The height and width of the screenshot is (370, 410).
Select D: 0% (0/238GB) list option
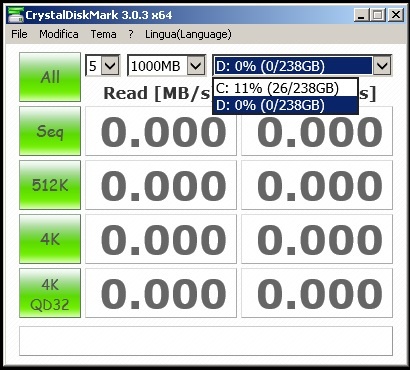point(285,105)
